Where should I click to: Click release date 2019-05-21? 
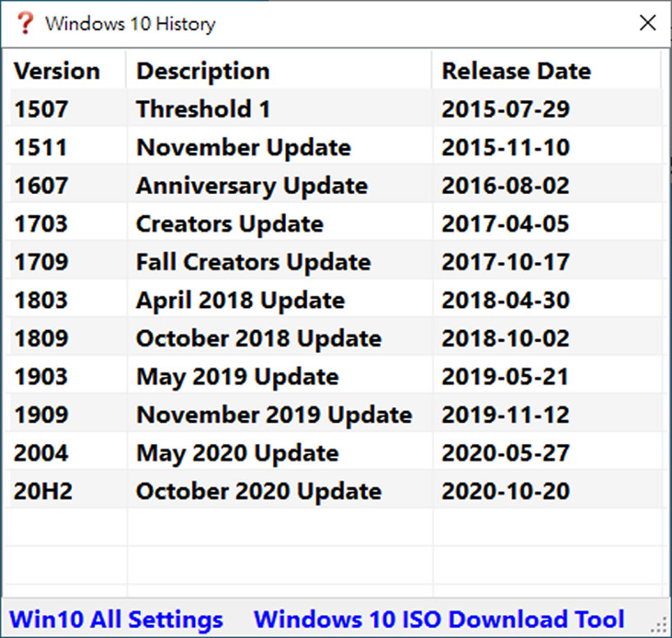(506, 377)
